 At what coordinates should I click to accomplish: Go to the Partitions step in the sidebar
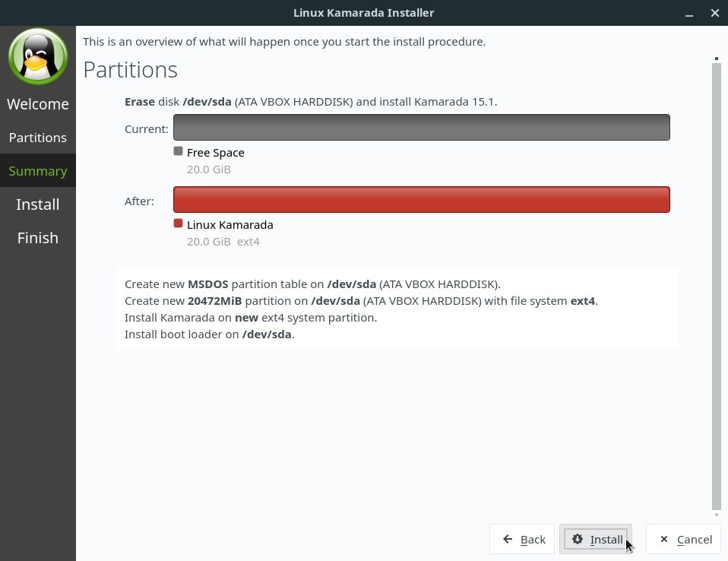pyautogui.click(x=37, y=138)
